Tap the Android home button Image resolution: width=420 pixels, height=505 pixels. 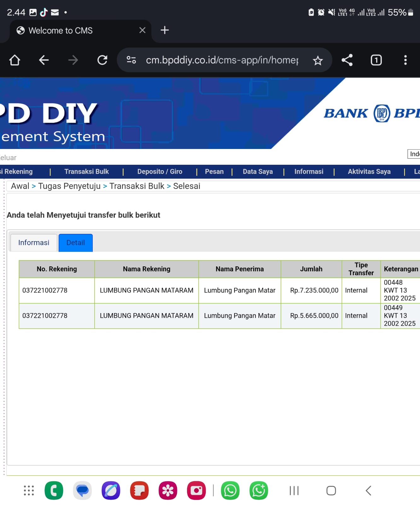click(x=331, y=490)
